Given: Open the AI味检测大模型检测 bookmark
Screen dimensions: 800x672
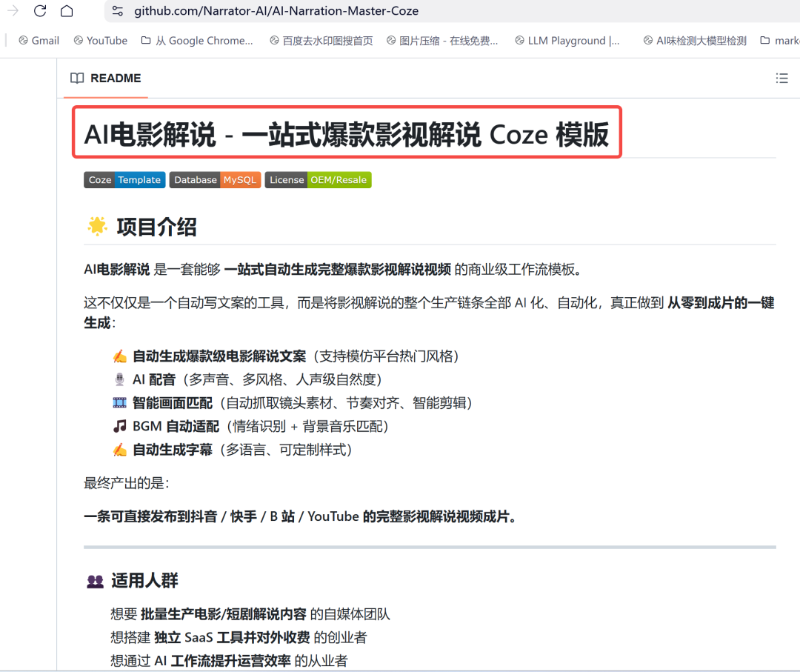Looking at the screenshot, I should point(695,41).
